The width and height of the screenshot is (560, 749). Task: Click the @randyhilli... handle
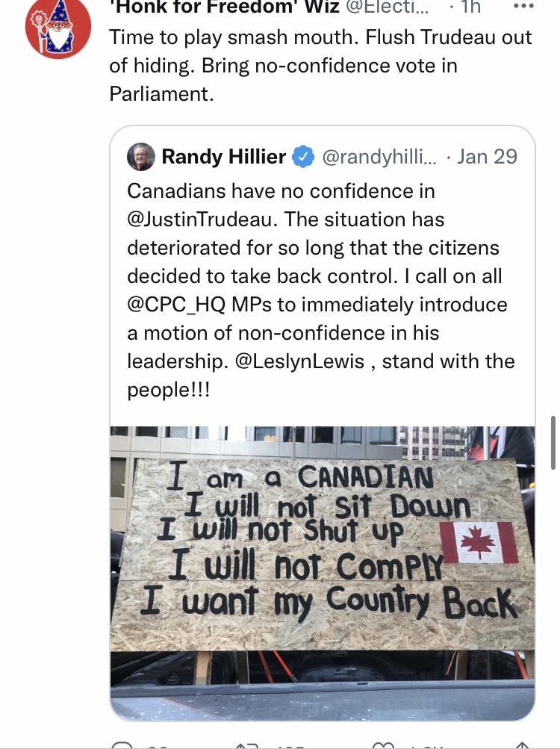(379, 157)
